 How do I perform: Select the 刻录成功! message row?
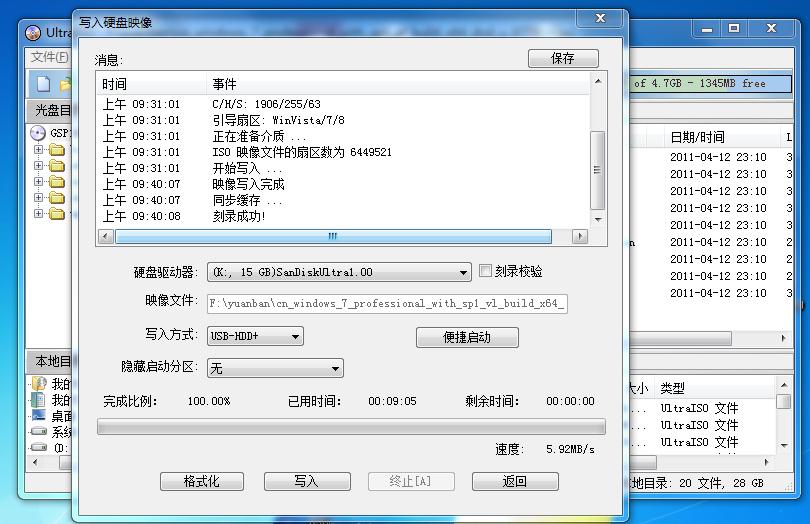click(343, 217)
